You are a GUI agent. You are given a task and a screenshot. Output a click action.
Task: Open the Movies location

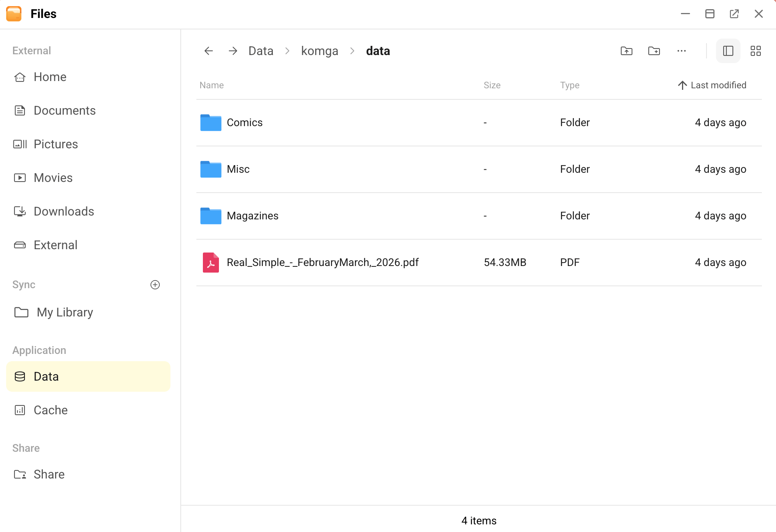pyautogui.click(x=53, y=177)
